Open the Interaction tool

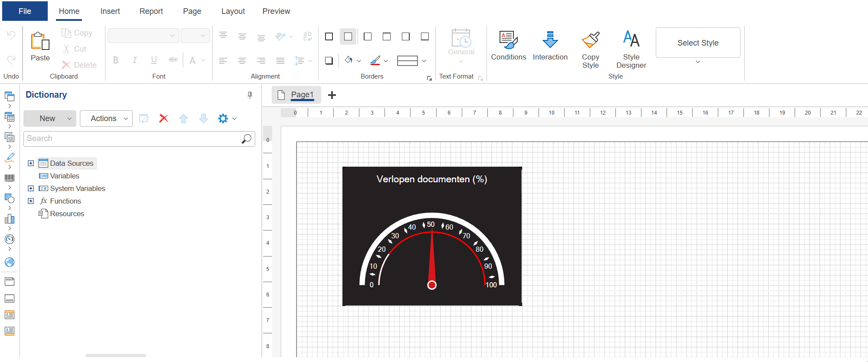coord(550,40)
